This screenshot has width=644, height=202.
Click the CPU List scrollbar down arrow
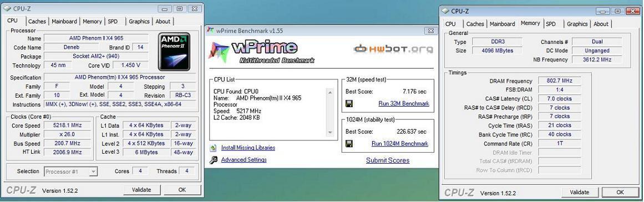coord(330,132)
